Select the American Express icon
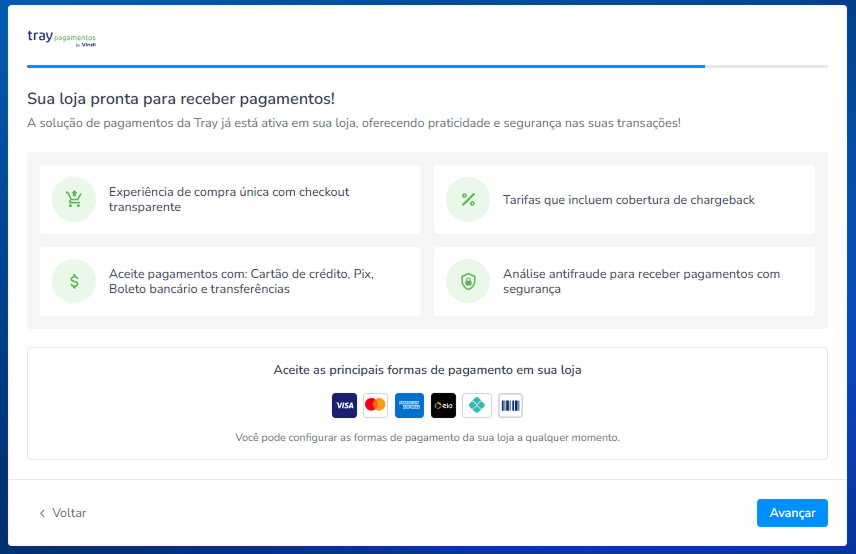Viewport: 856px width, 554px height. (x=409, y=406)
